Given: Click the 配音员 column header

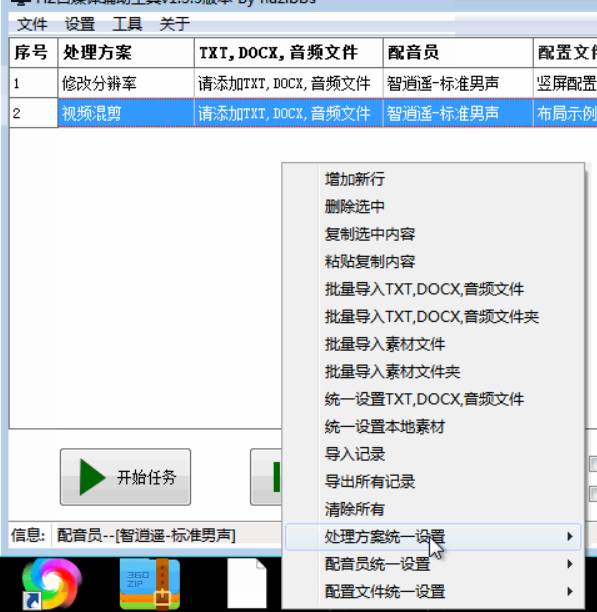Looking at the screenshot, I should coord(458,53).
